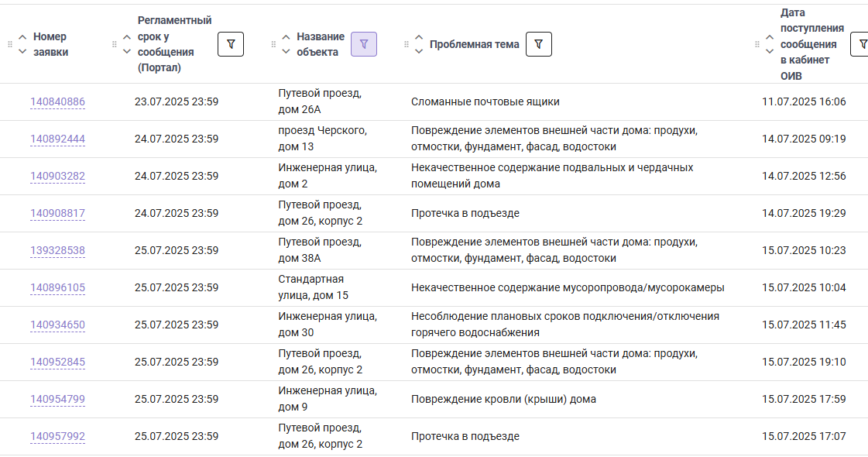Open request 139328538
This screenshot has width=868, height=457.
(57, 250)
